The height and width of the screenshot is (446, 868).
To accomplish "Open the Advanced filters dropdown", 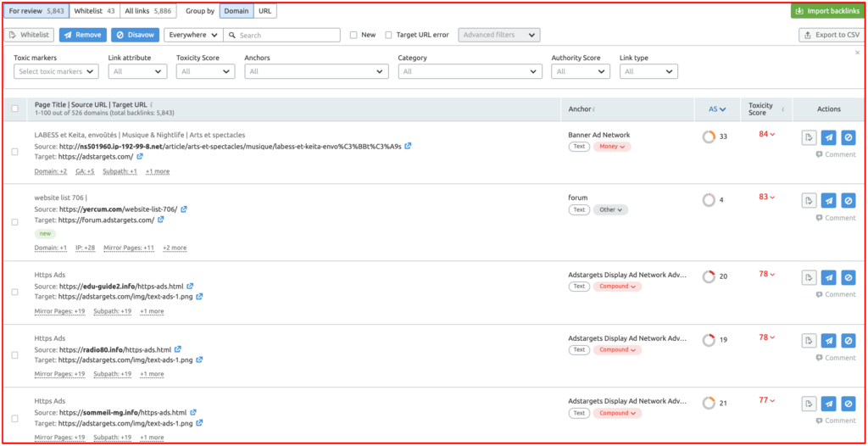I will 499,35.
